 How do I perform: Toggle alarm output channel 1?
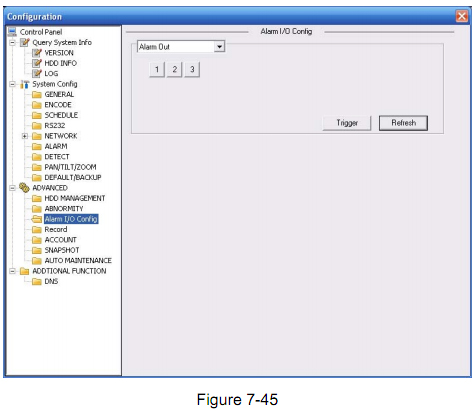[x=157, y=70]
